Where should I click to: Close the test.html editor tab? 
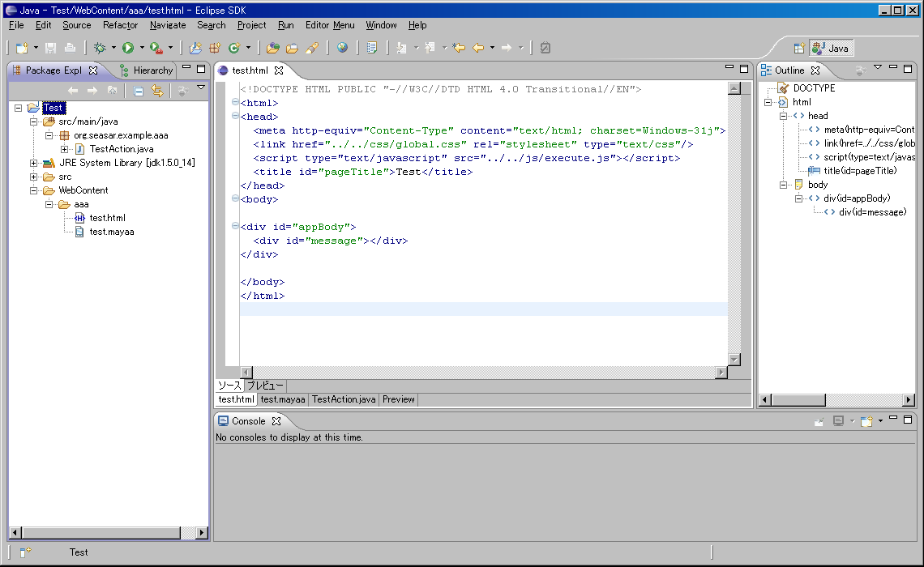(279, 70)
